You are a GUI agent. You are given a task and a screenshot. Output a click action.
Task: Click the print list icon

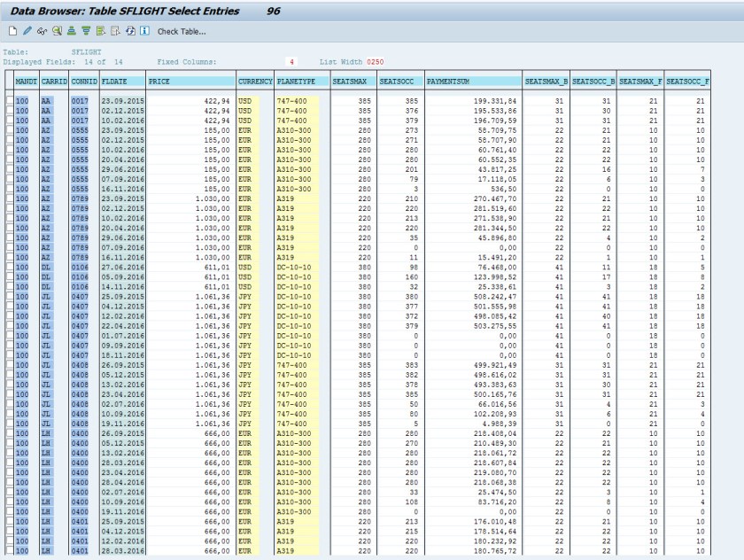tap(114, 32)
